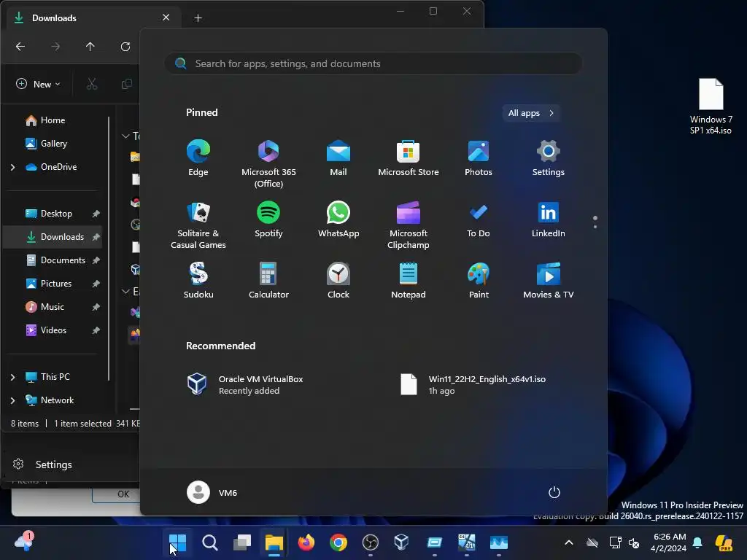Open Movies & TV app
The width and height of the screenshot is (747, 560).
click(549, 281)
